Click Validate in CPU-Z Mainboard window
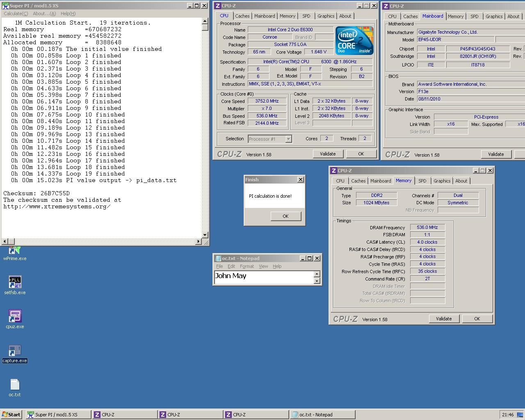 (496, 154)
